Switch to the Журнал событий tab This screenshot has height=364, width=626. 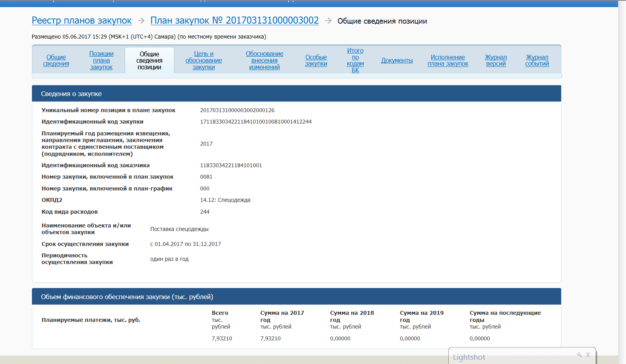537,61
